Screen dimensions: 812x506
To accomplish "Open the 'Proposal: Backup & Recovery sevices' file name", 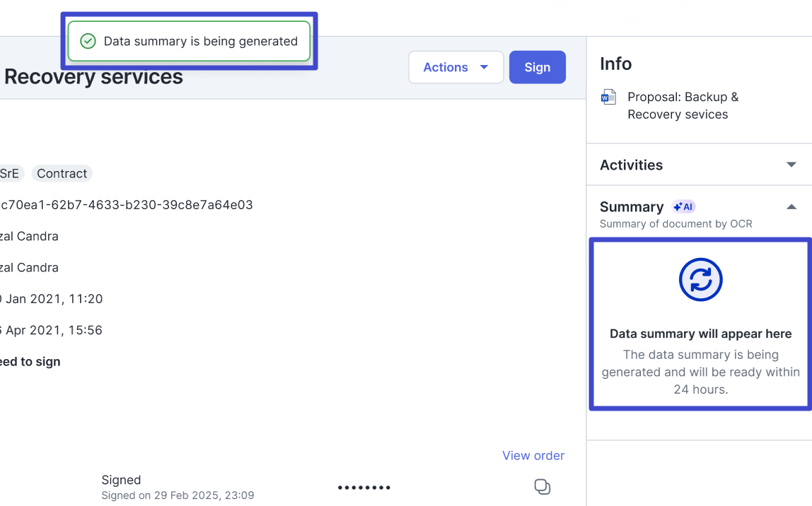I will pyautogui.click(x=682, y=105).
